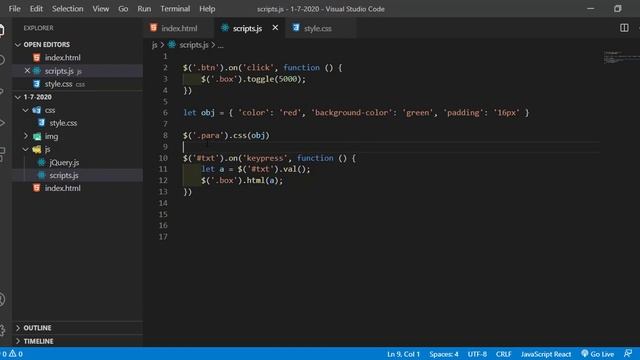Click the CSS icon on style.css tab
640x360 pixels.
296,27
